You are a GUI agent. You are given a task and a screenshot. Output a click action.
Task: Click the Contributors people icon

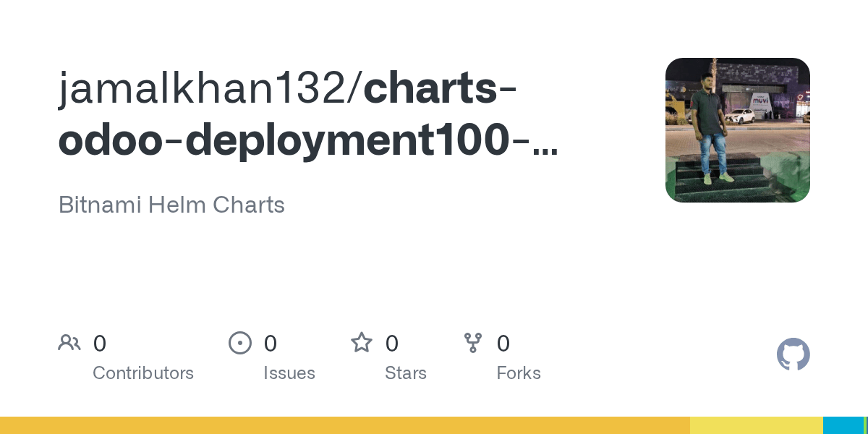coord(69,343)
